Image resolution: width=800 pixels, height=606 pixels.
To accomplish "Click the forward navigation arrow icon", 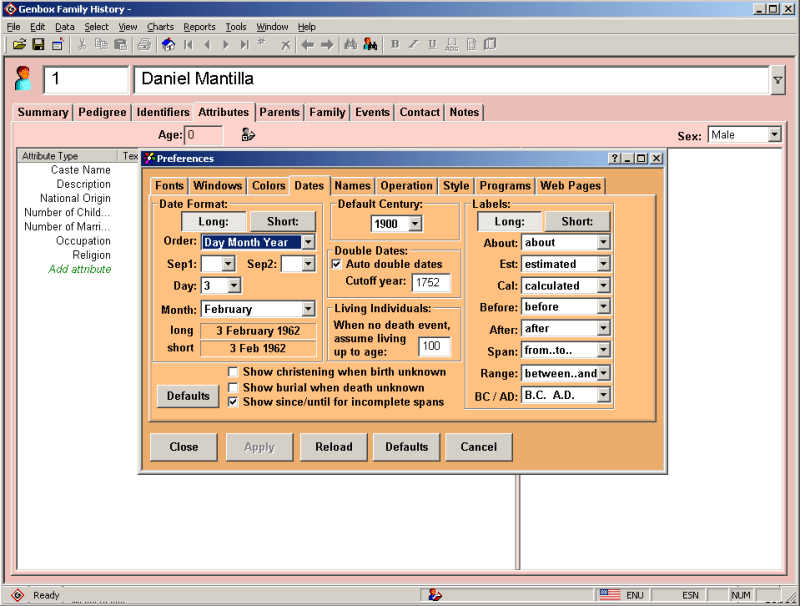I will point(330,44).
